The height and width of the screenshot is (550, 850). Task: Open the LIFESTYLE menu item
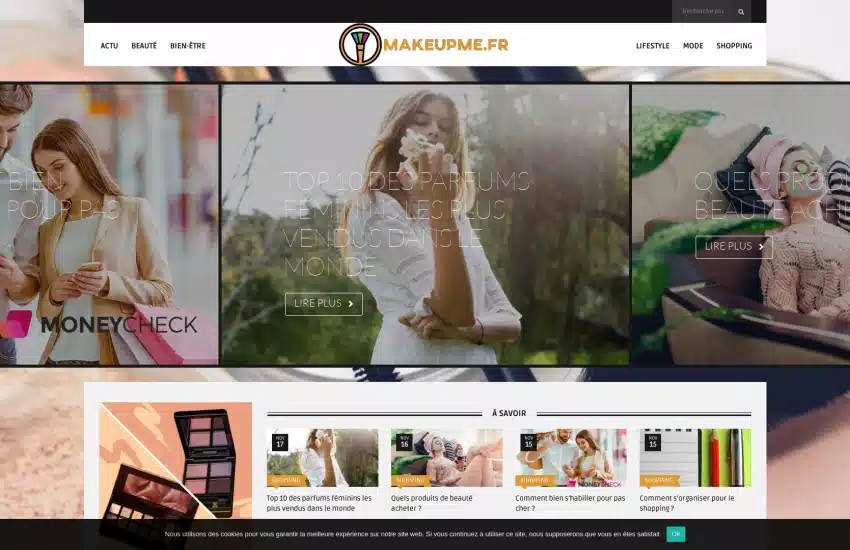(653, 46)
